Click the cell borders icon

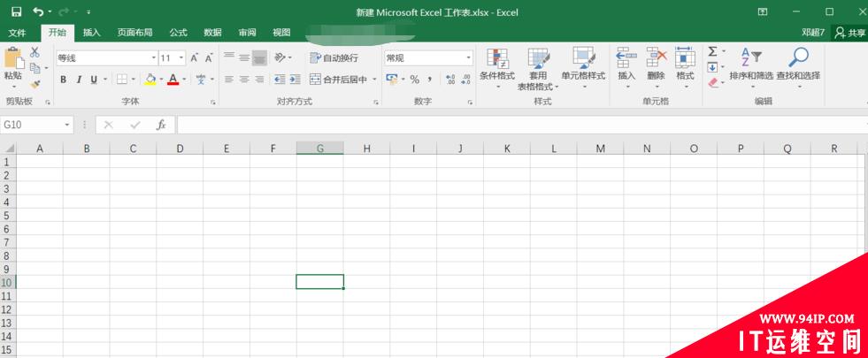point(122,80)
